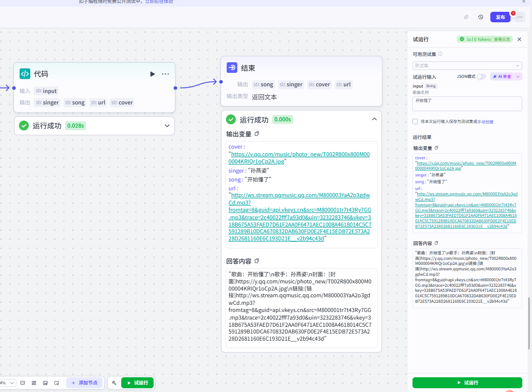532x392 pixels.
Task: Click the str.singer output tag in 代码 node
Action: [x=48, y=102]
